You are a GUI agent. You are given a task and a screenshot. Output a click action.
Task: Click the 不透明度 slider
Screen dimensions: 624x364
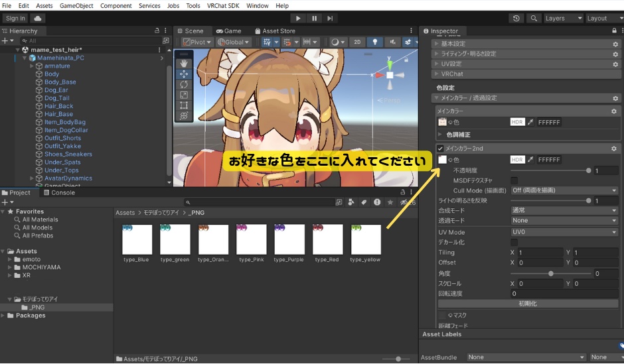click(550, 170)
